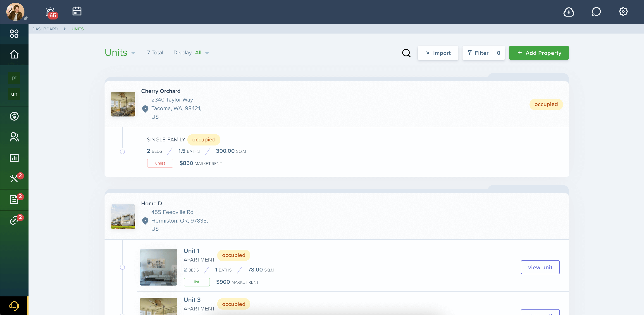Open the Display All dropdown

click(x=191, y=53)
